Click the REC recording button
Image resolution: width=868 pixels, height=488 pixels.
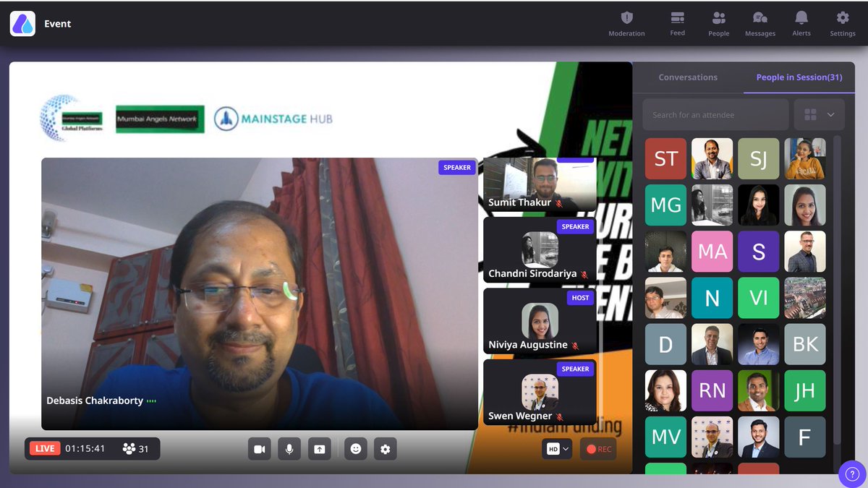[599, 449]
